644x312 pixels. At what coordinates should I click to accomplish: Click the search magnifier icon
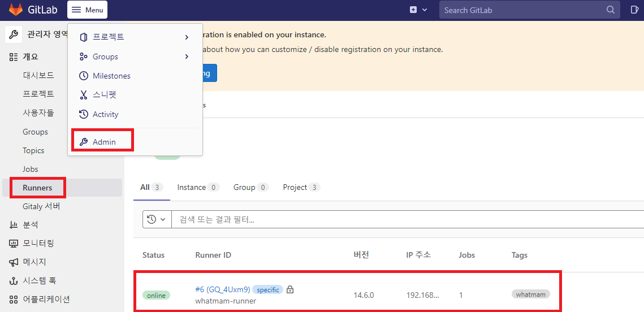point(611,10)
